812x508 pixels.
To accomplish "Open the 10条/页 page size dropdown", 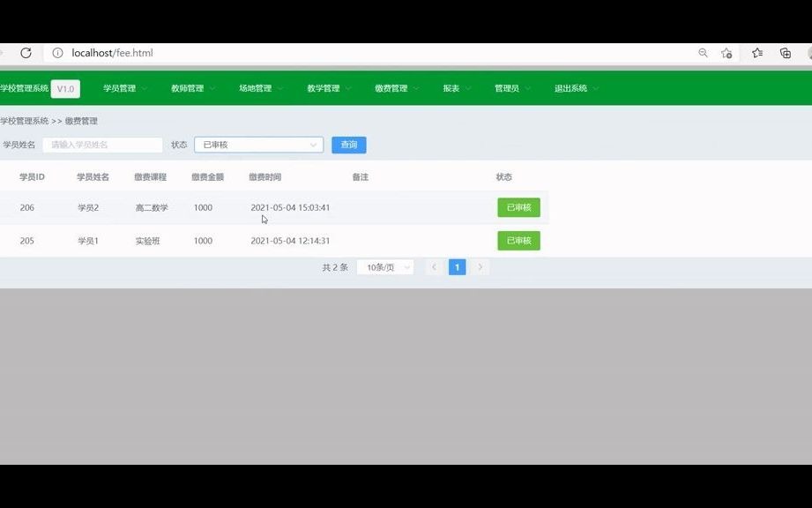I will [x=384, y=266].
